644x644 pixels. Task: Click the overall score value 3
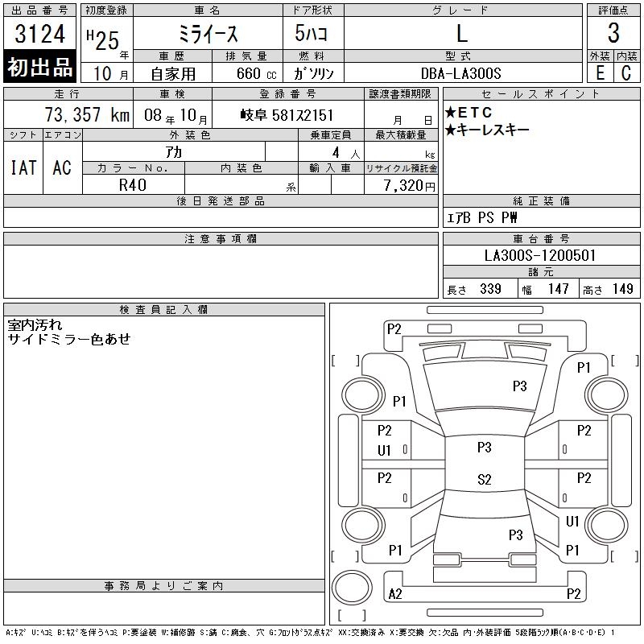tap(613, 34)
